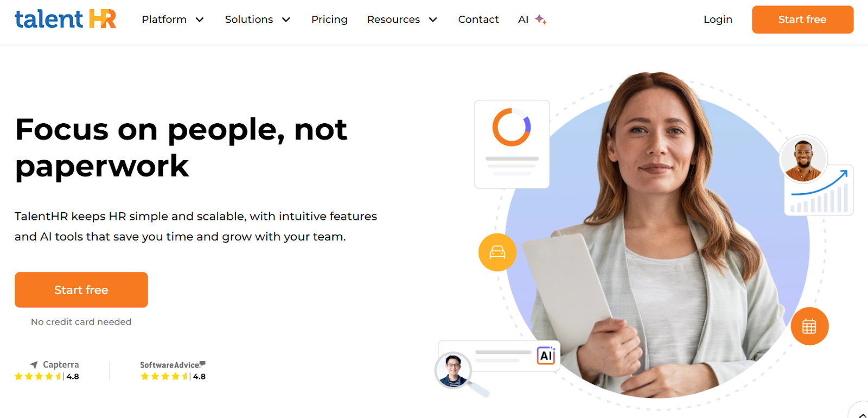Viewport: 868px width, 418px height.
Task: Click the yellow car icon badge
Action: 497,252
